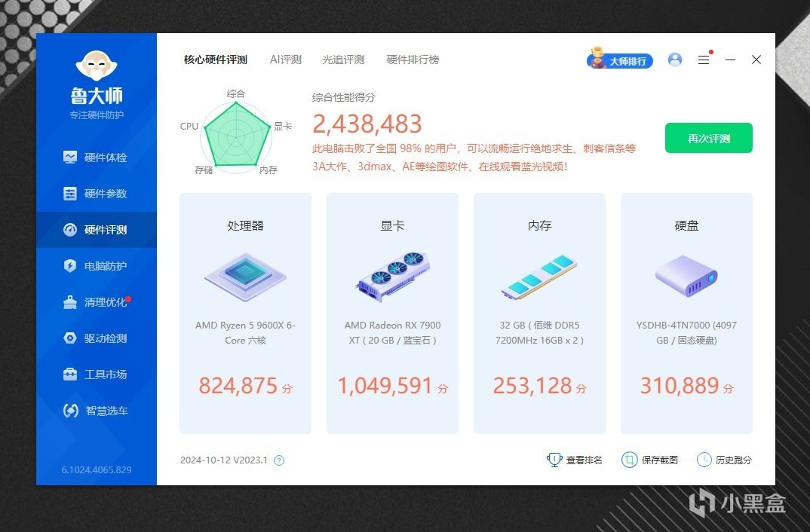The image size is (810, 532).
Task: Click the user account avatar icon
Action: (675, 60)
